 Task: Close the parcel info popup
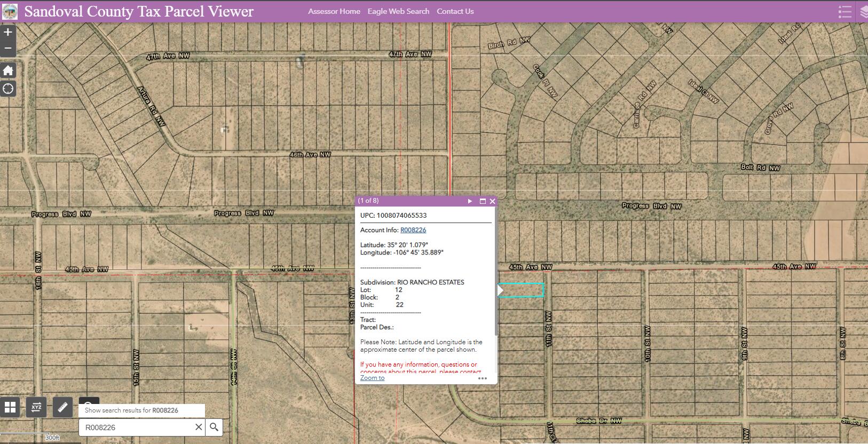[492, 201]
